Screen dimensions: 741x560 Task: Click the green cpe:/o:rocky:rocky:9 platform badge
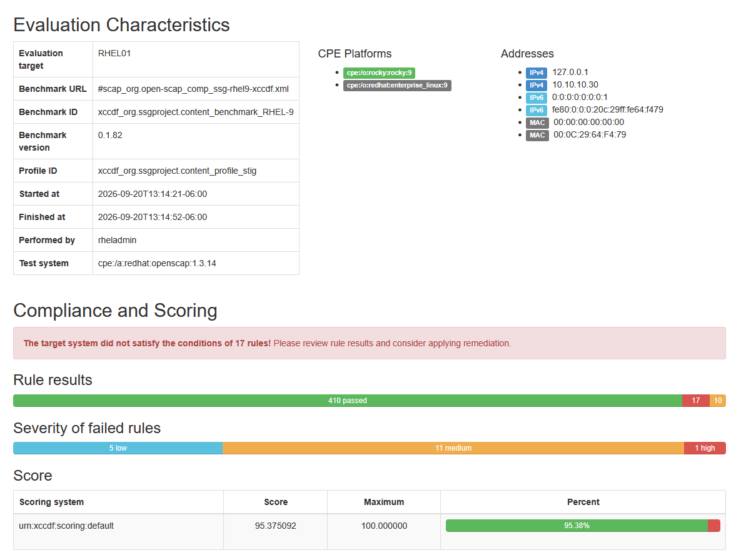[x=379, y=72]
